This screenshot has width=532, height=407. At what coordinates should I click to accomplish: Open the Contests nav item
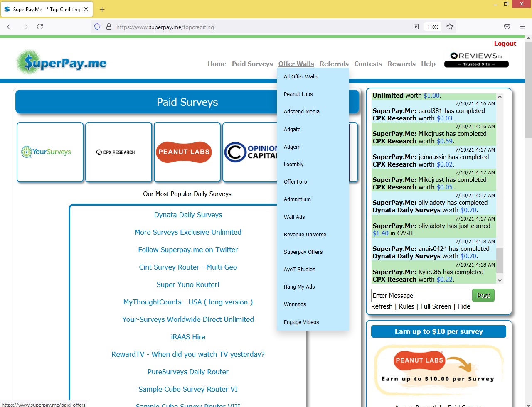pos(368,64)
